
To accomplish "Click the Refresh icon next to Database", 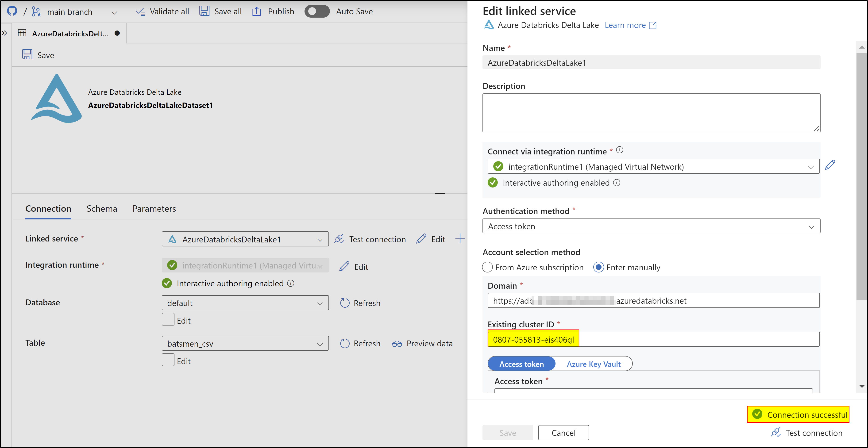I will pyautogui.click(x=345, y=303).
